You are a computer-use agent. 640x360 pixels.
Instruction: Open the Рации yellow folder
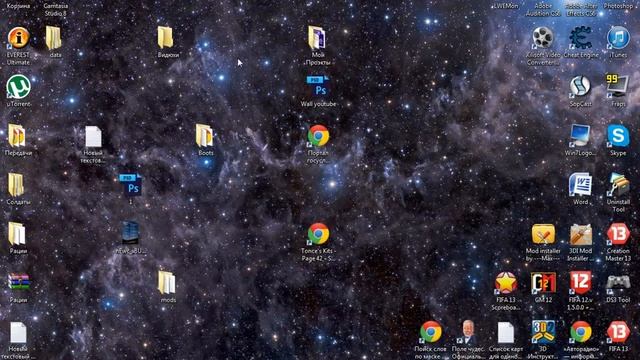tap(17, 234)
